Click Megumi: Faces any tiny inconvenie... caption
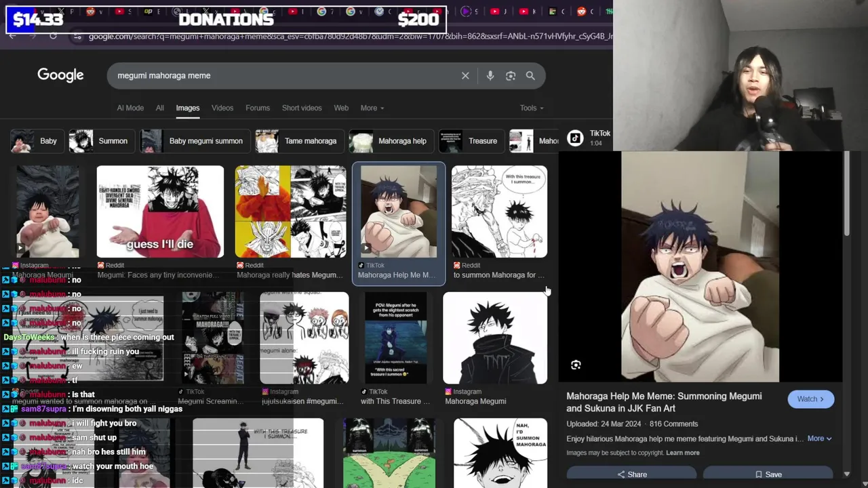The image size is (868, 488). 159,275
